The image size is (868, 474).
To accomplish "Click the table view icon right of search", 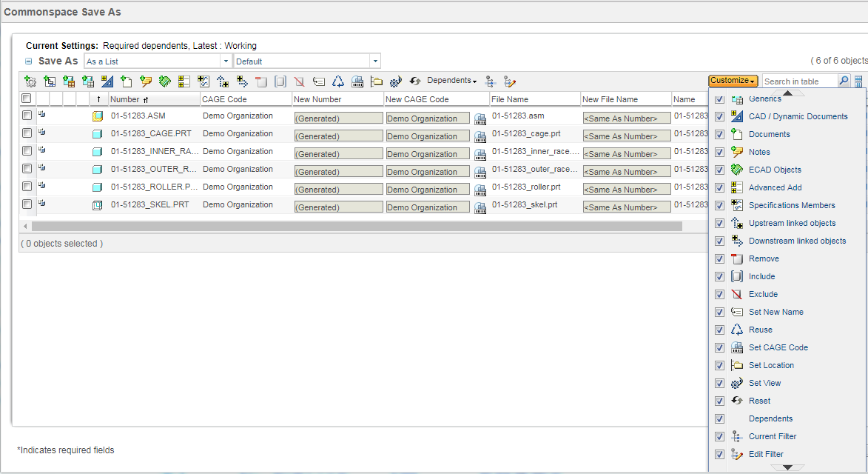I will (858, 81).
